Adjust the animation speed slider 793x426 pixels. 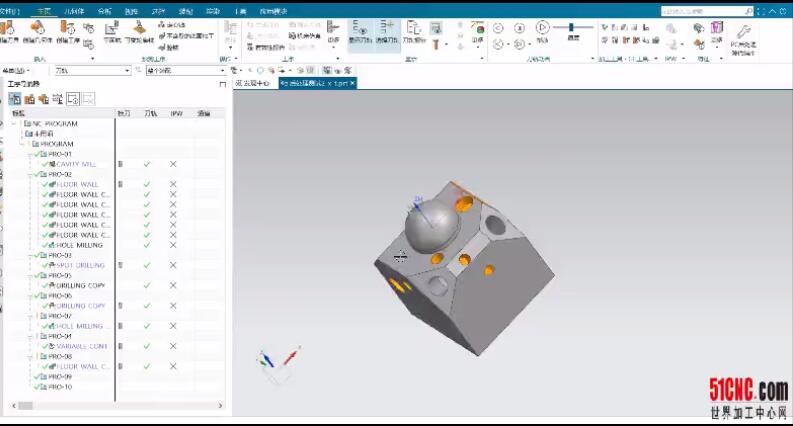tap(574, 28)
